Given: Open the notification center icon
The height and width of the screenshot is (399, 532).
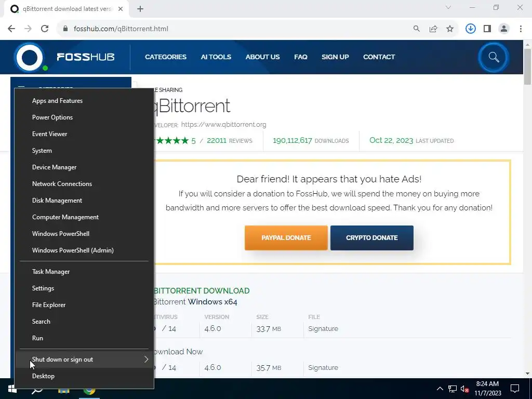Looking at the screenshot, I should [x=515, y=389].
